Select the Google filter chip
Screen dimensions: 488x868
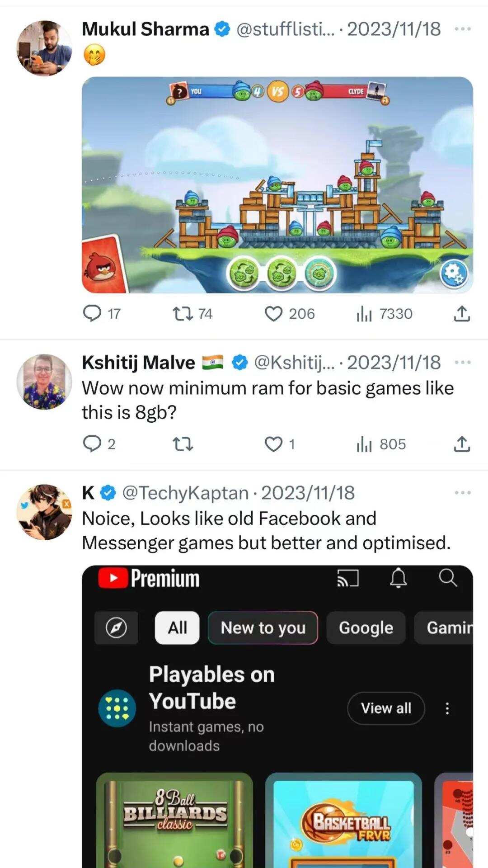point(366,627)
